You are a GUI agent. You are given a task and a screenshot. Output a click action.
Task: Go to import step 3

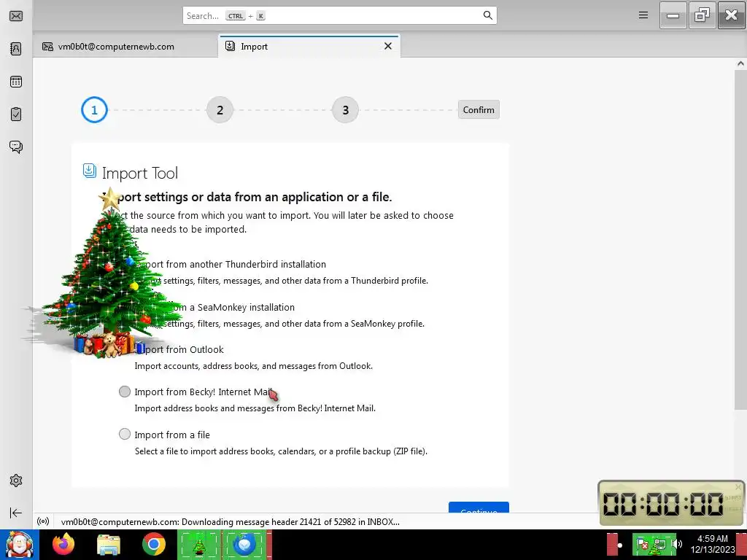point(345,110)
